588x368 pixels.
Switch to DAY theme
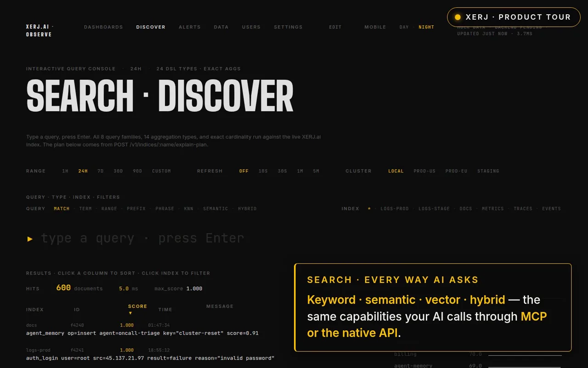[404, 27]
